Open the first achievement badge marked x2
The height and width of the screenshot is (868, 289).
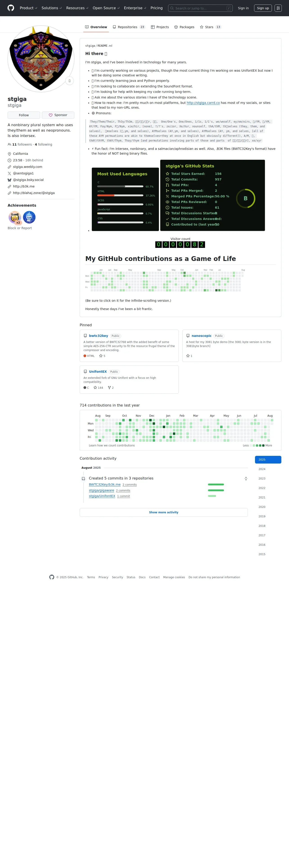coord(14,217)
